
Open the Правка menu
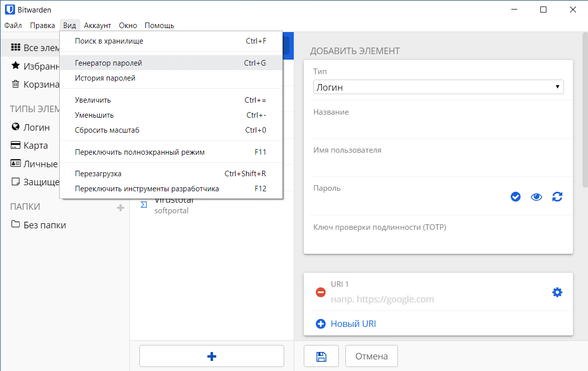43,26
